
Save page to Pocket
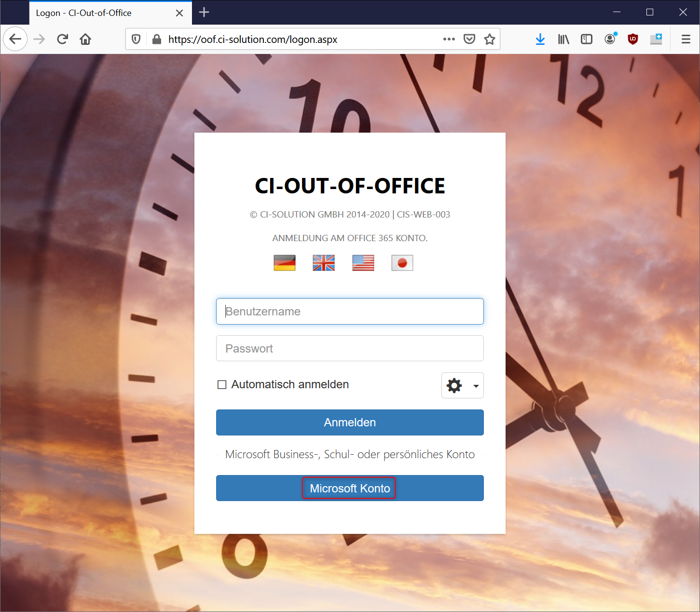coord(469,39)
